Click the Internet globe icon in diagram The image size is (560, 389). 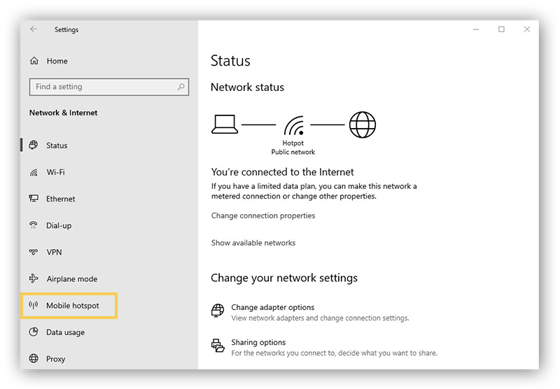tap(362, 125)
